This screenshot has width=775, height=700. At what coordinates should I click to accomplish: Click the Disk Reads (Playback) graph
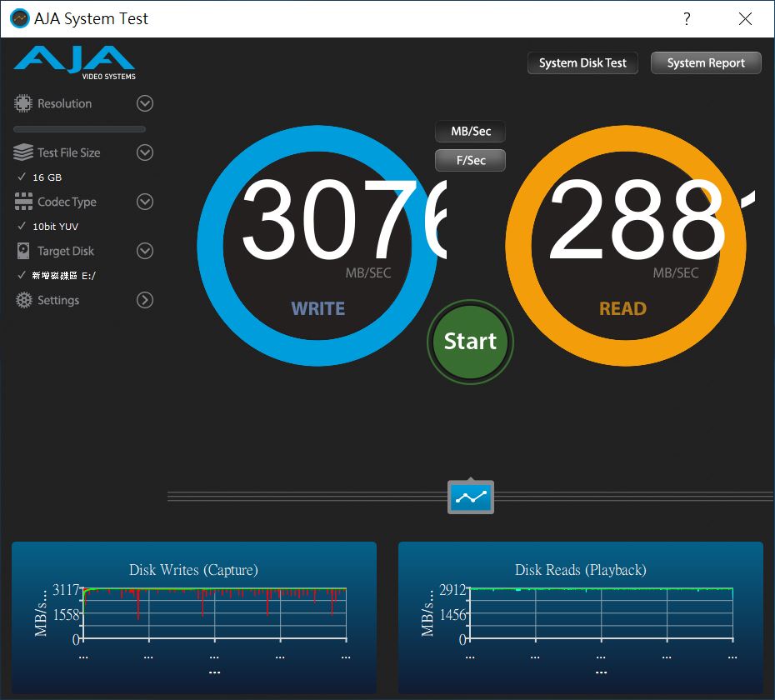point(581,617)
